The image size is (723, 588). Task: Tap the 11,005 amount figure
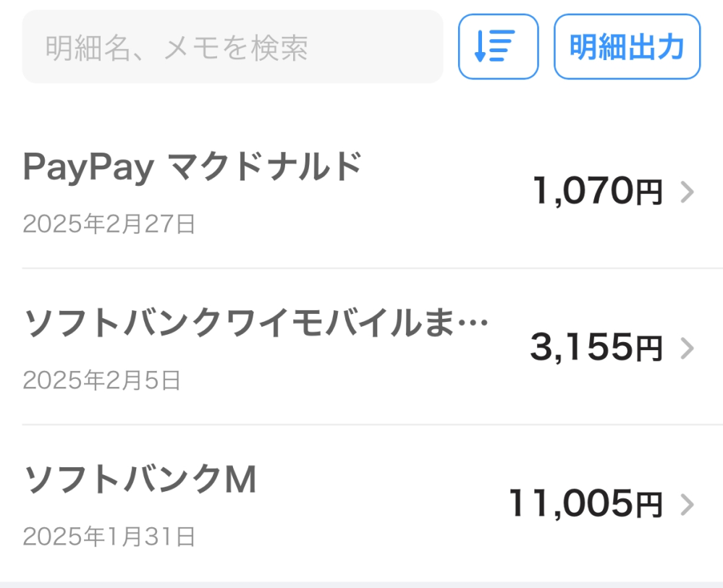[570, 504]
